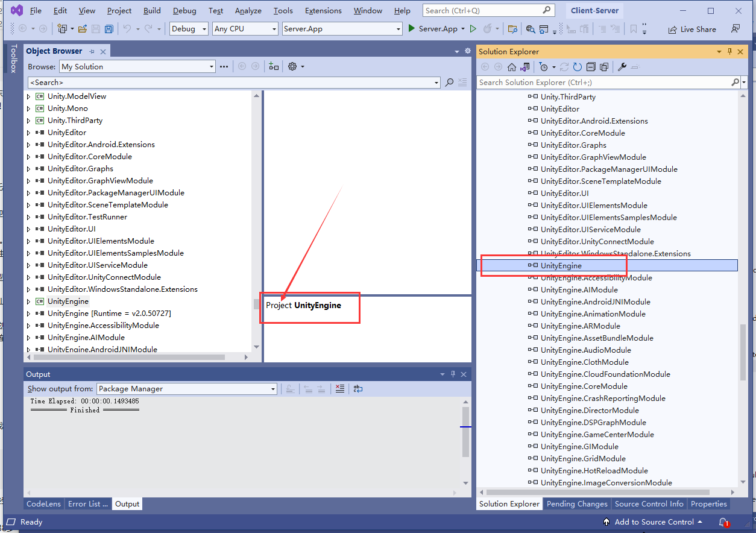Switch to the Pending Changes tab
Viewport: 756px width, 533px height.
click(x=577, y=504)
